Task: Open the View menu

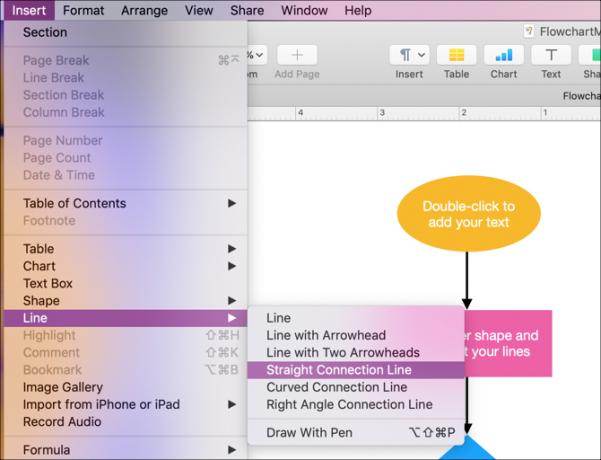Action: [x=199, y=10]
